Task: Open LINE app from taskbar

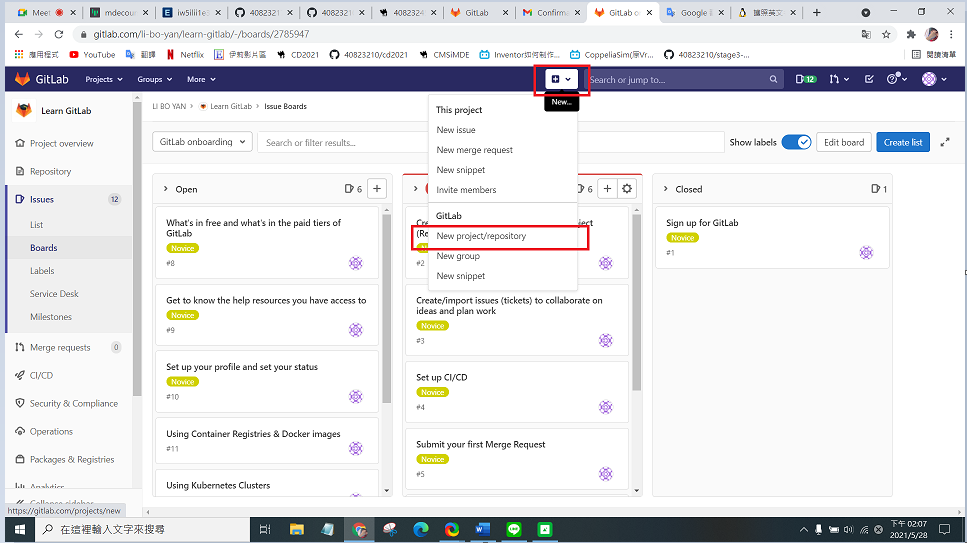Action: pyautogui.click(x=514, y=529)
